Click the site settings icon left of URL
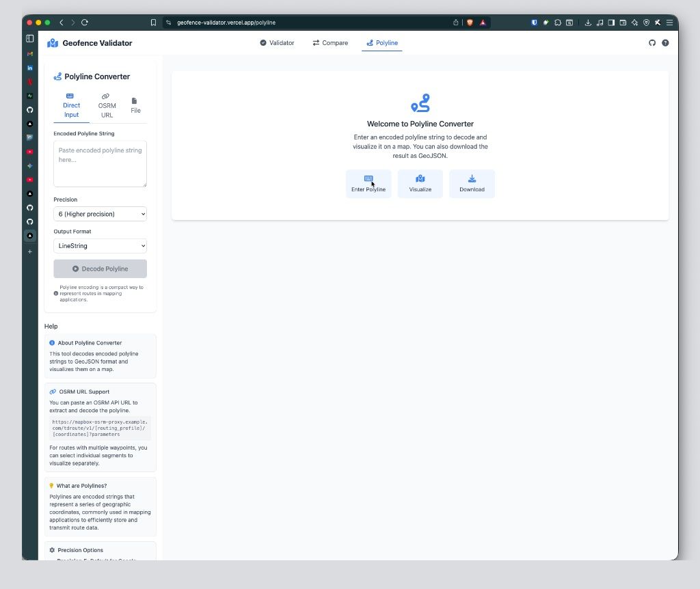This screenshot has height=589, width=700. (x=168, y=23)
